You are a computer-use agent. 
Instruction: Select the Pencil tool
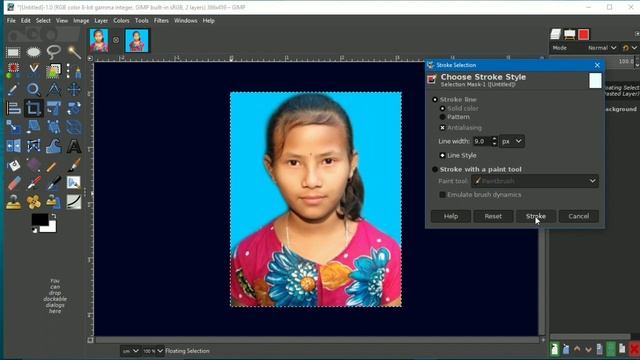[51, 166]
